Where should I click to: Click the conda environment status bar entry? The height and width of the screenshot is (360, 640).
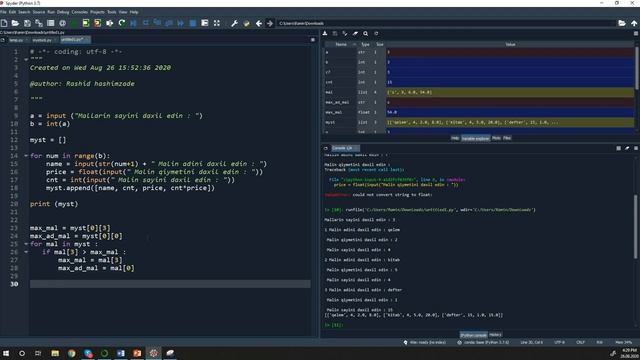(483, 342)
